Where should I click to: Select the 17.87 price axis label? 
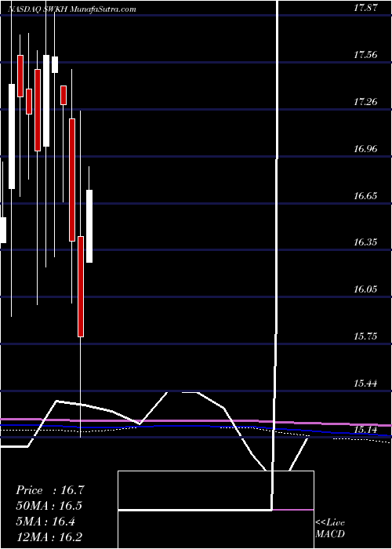365,8
